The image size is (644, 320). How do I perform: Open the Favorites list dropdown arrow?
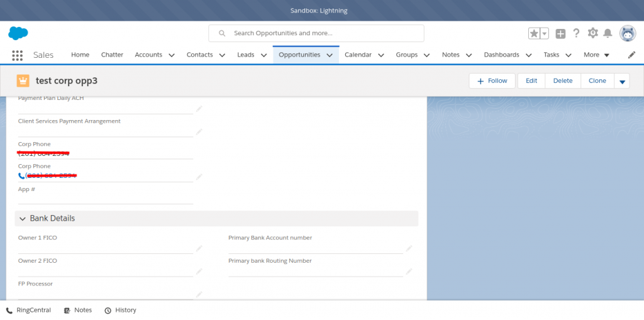pos(544,33)
